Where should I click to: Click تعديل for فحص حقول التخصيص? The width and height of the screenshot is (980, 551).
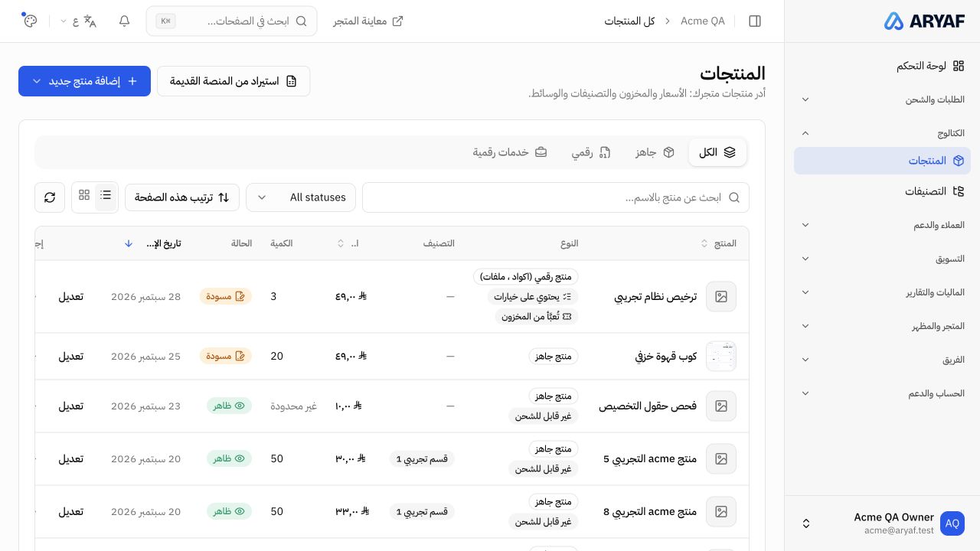pos(71,406)
